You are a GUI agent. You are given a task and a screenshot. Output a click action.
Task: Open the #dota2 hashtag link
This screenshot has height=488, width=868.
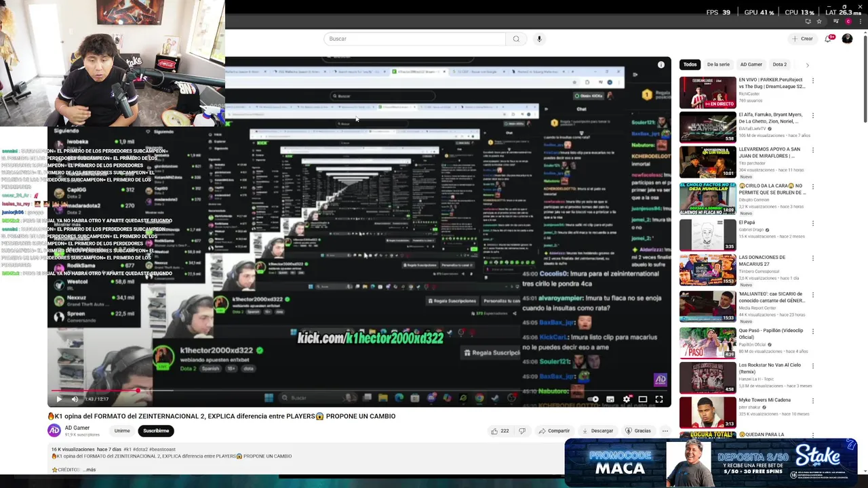point(140,449)
